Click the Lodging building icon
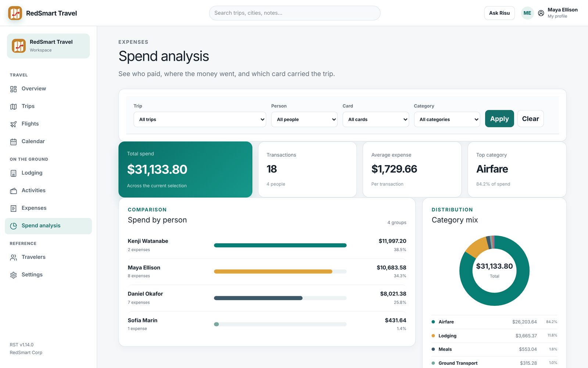588x368 pixels. pos(14,173)
